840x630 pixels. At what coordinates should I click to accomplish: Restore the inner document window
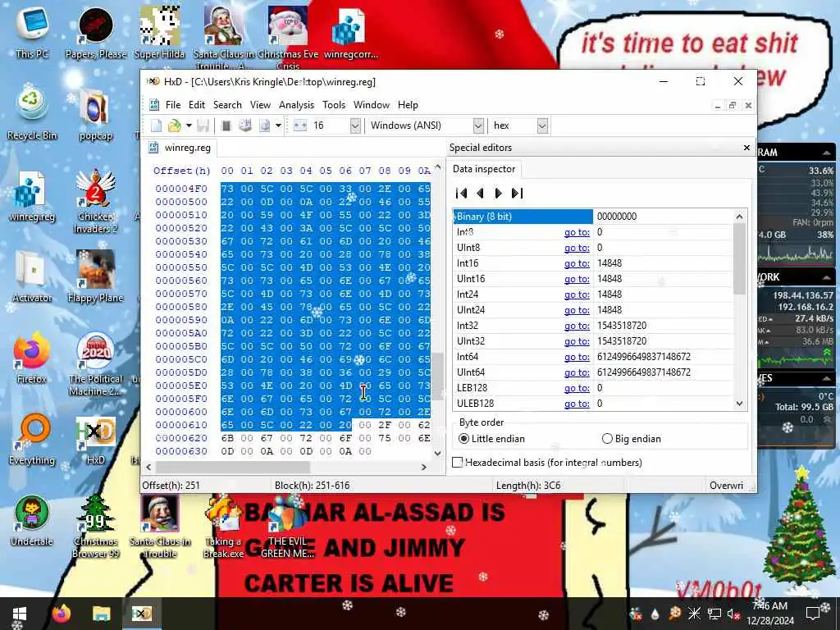733,106
